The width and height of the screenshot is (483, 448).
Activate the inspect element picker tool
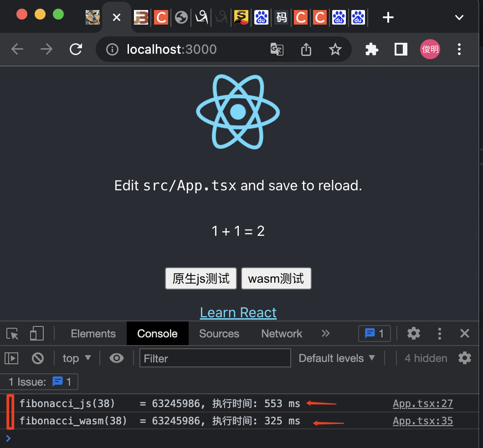point(13,334)
